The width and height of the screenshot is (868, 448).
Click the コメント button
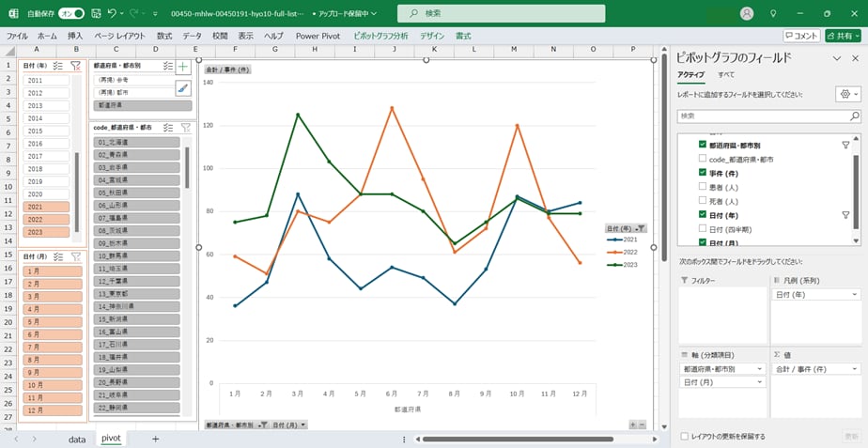(801, 36)
